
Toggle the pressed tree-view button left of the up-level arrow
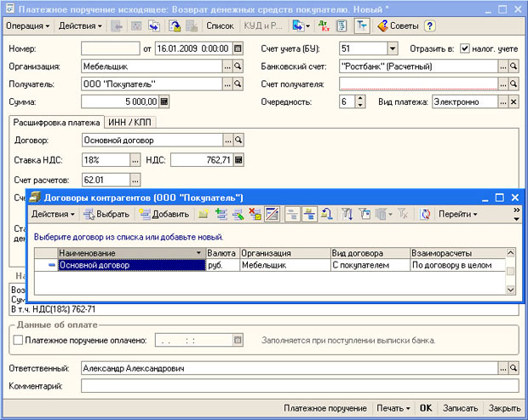tap(309, 214)
